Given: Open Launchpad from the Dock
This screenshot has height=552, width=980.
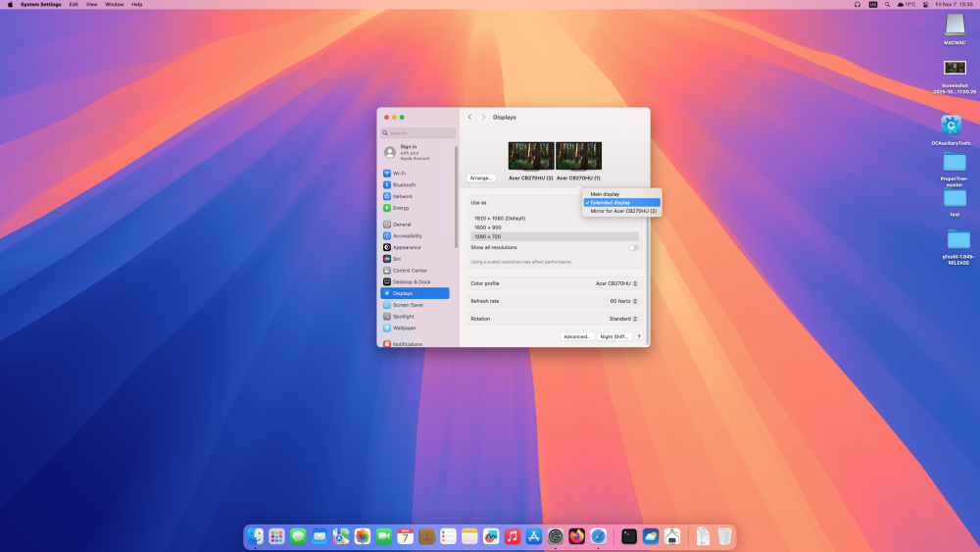Looking at the screenshot, I should (277, 536).
